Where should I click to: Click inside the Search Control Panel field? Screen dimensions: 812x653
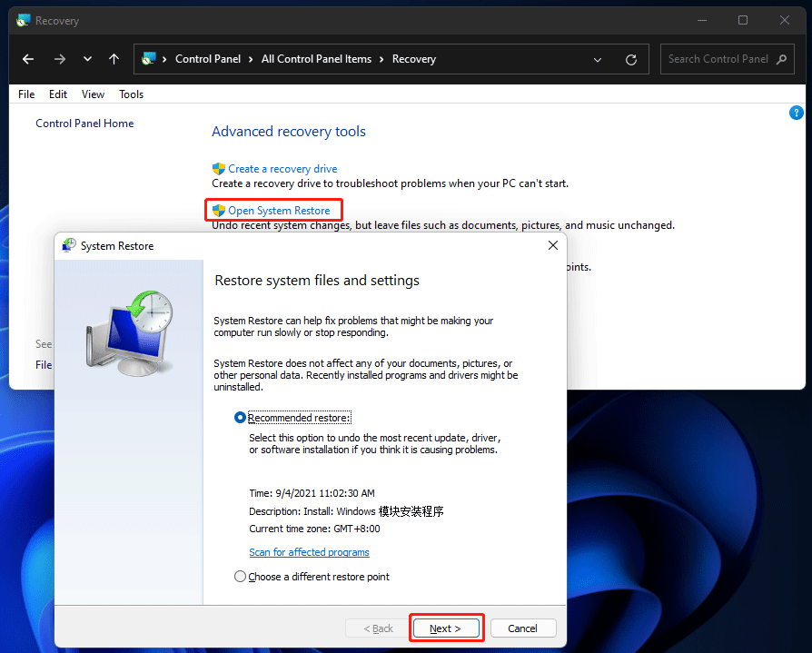pos(718,59)
